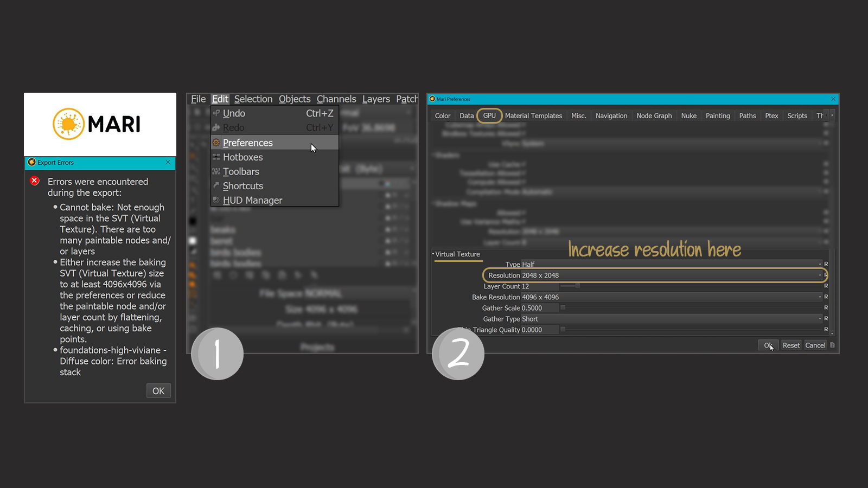Viewport: 868px width, 488px height.
Task: Click the Gather Scale slider handle
Action: coord(563,307)
